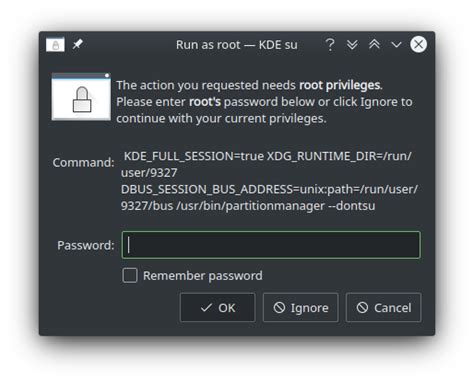Open the window menu lock icon in title bar

pos(55,45)
